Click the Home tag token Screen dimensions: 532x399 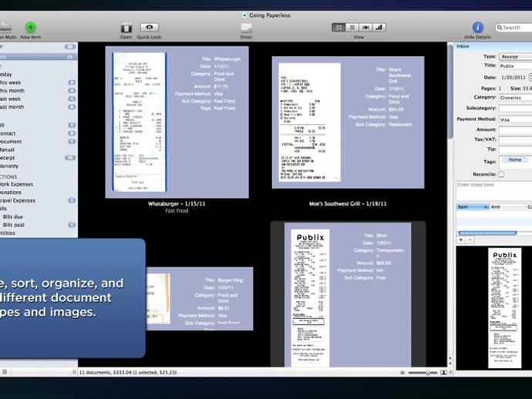pyautogui.click(x=515, y=159)
